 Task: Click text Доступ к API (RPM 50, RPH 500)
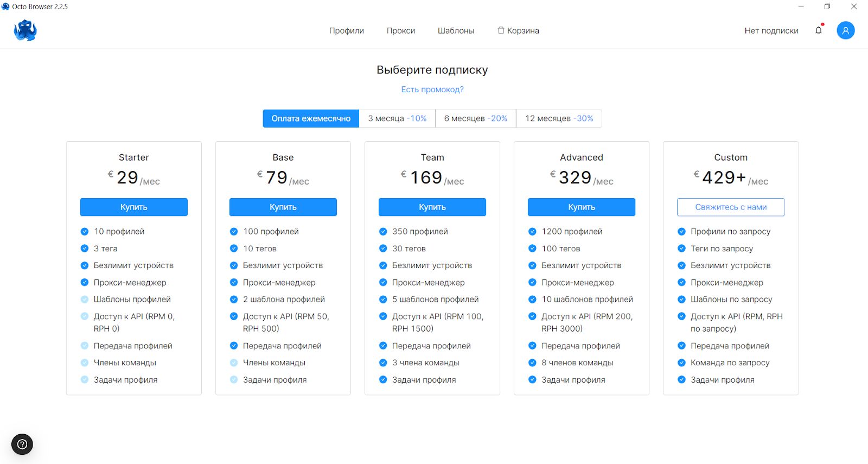point(286,322)
